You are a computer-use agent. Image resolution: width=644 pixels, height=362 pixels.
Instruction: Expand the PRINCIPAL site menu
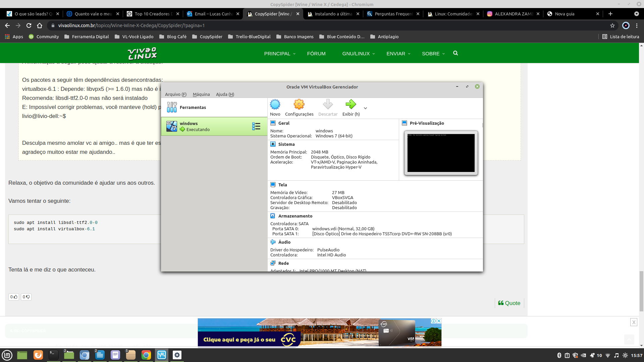(x=280, y=54)
